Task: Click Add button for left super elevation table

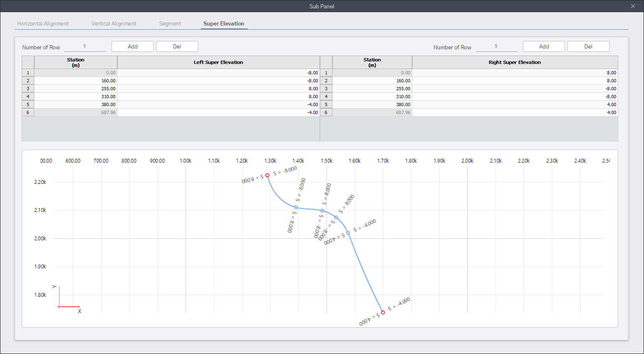Action: (132, 46)
